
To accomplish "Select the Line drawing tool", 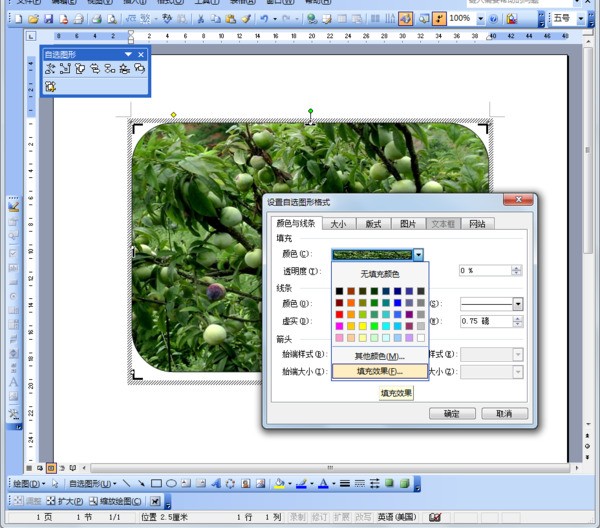I will [x=127, y=483].
